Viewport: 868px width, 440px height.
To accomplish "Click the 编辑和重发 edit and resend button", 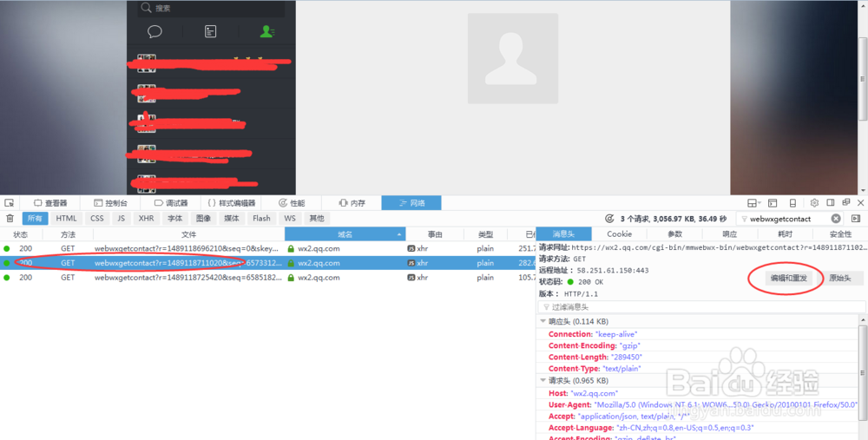I will 789,279.
